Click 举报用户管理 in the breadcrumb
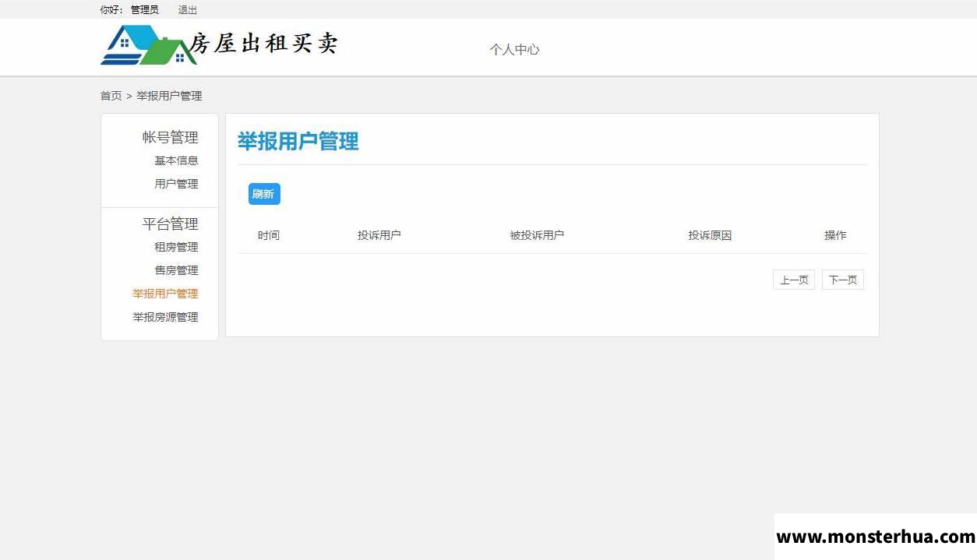 pyautogui.click(x=169, y=96)
